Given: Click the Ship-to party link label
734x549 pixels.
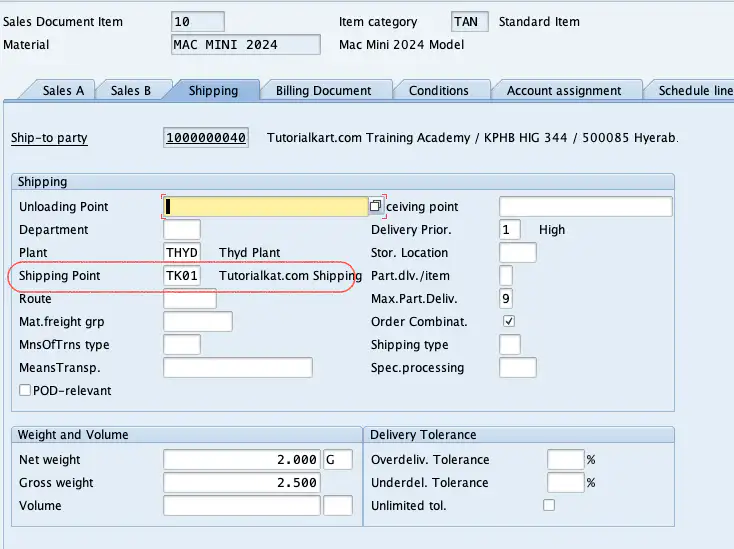Looking at the screenshot, I should [x=49, y=138].
